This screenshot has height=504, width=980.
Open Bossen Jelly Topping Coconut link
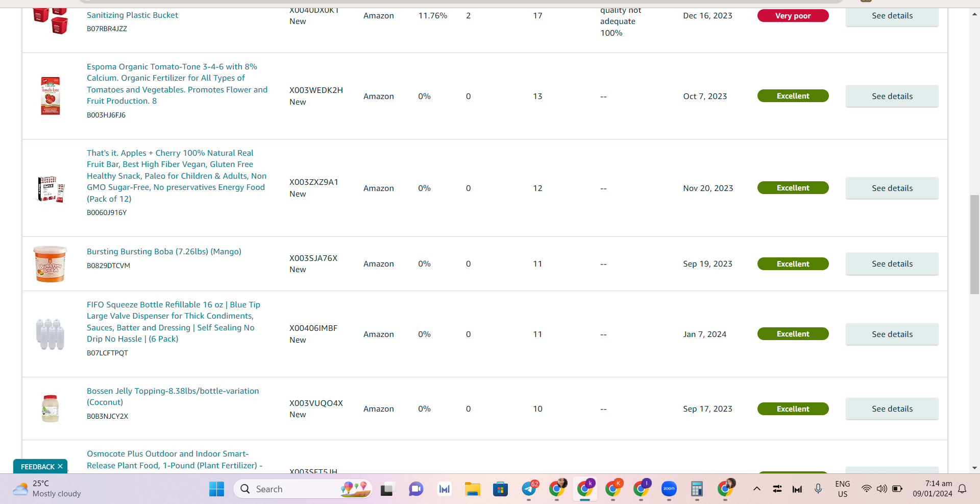pyautogui.click(x=173, y=396)
